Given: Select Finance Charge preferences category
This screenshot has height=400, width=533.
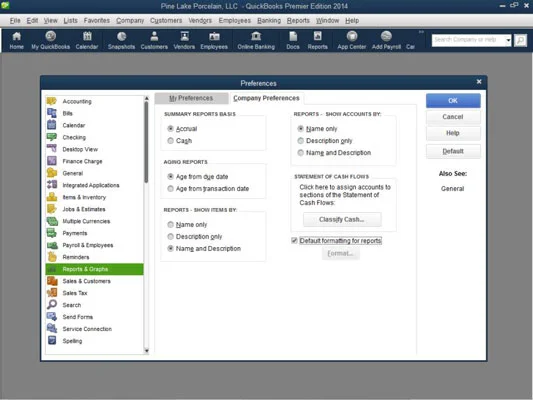Looking at the screenshot, I should click(x=94, y=161).
